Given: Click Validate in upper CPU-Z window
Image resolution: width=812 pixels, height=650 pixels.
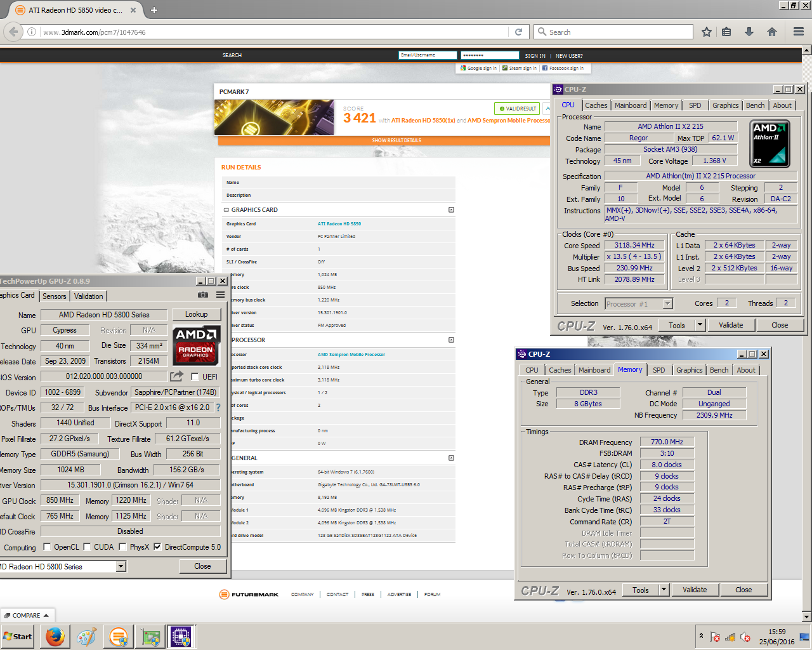Looking at the screenshot, I should (x=731, y=325).
